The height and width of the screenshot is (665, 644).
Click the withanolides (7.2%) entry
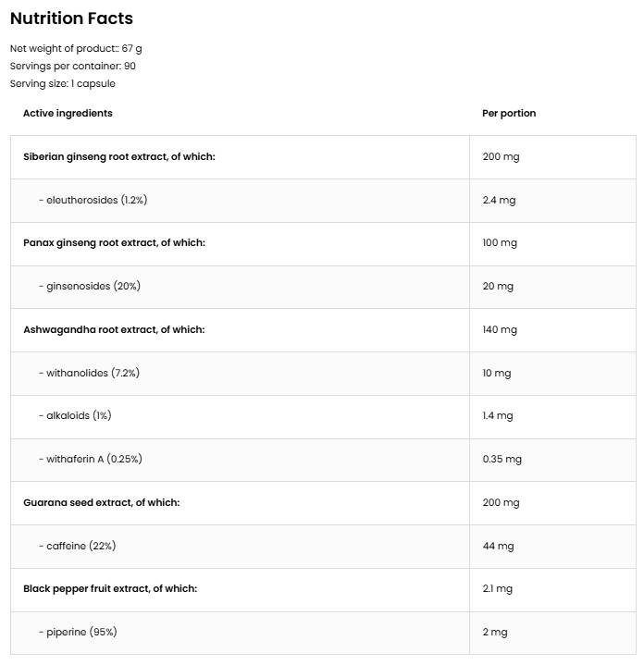pyautogui.click(x=89, y=373)
